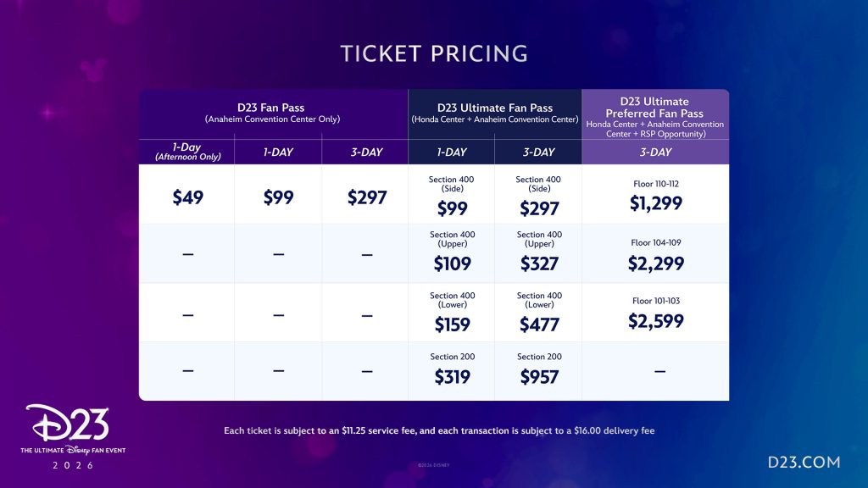The width and height of the screenshot is (868, 488).
Task: Choose the $49 afternoon-only ticket price
Action: [187, 197]
